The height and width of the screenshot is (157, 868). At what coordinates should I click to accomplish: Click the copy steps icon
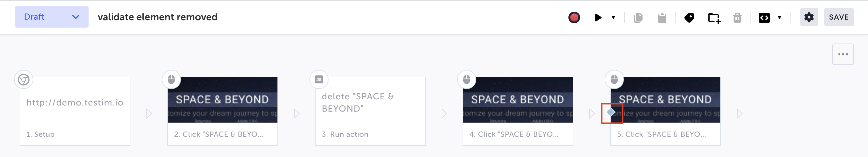638,17
